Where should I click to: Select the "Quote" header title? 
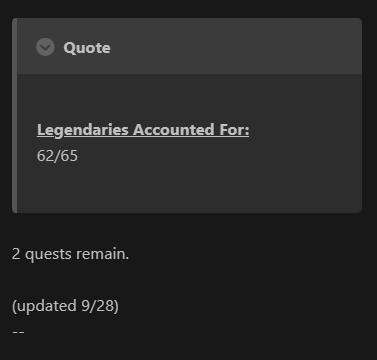(87, 48)
